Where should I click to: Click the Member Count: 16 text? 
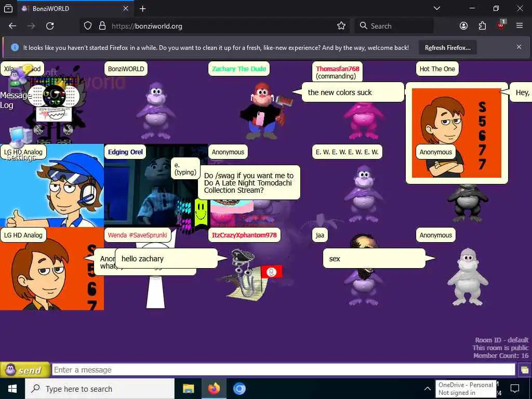pos(501,355)
